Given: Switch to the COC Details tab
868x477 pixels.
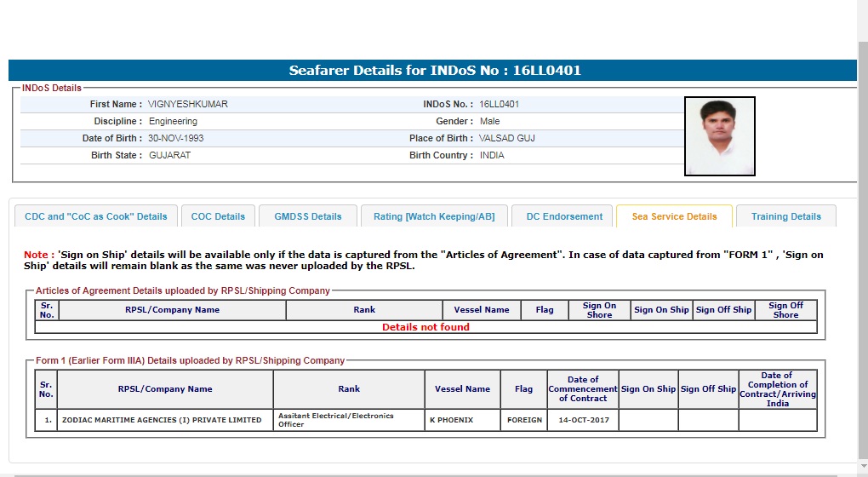Looking at the screenshot, I should pyautogui.click(x=218, y=216).
